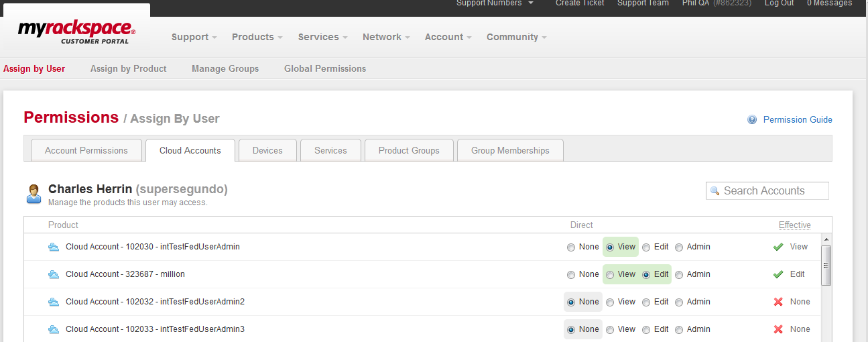Select None for Cloud Account 323687 million

coord(571,275)
